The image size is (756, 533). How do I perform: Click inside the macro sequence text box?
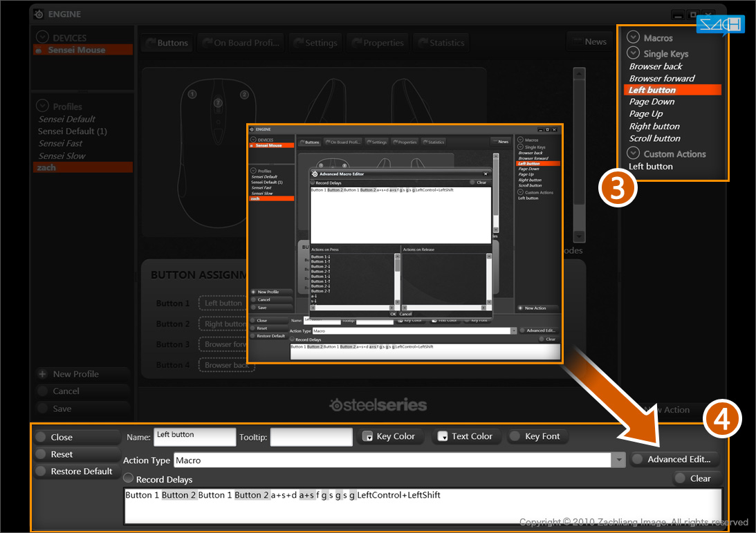click(423, 505)
